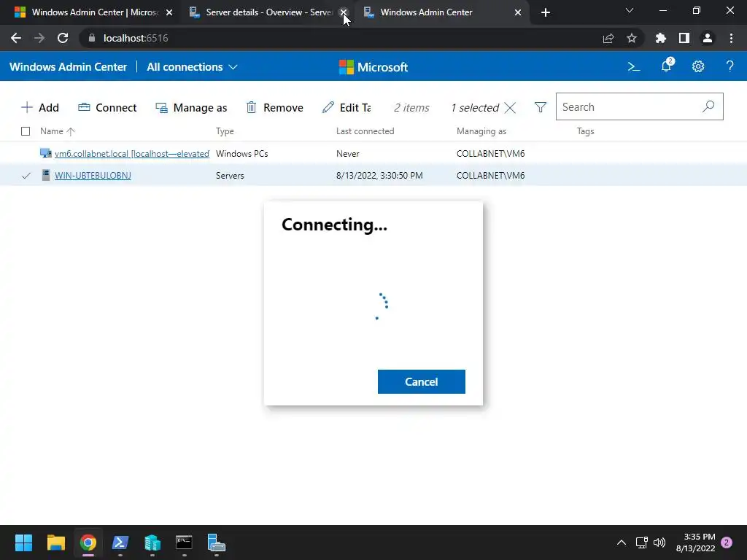Open Windows Admin Center settings gear
Image resolution: width=747 pixels, height=560 pixels.
pos(698,66)
